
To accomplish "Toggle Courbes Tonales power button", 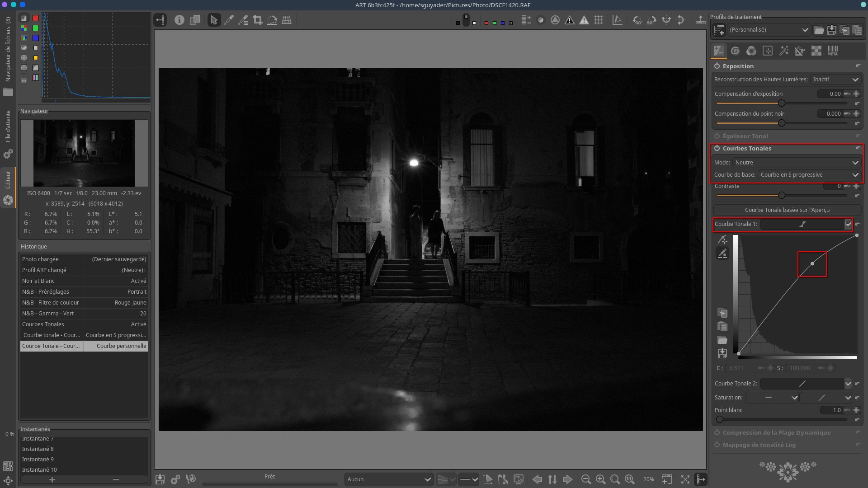I will pyautogui.click(x=717, y=148).
